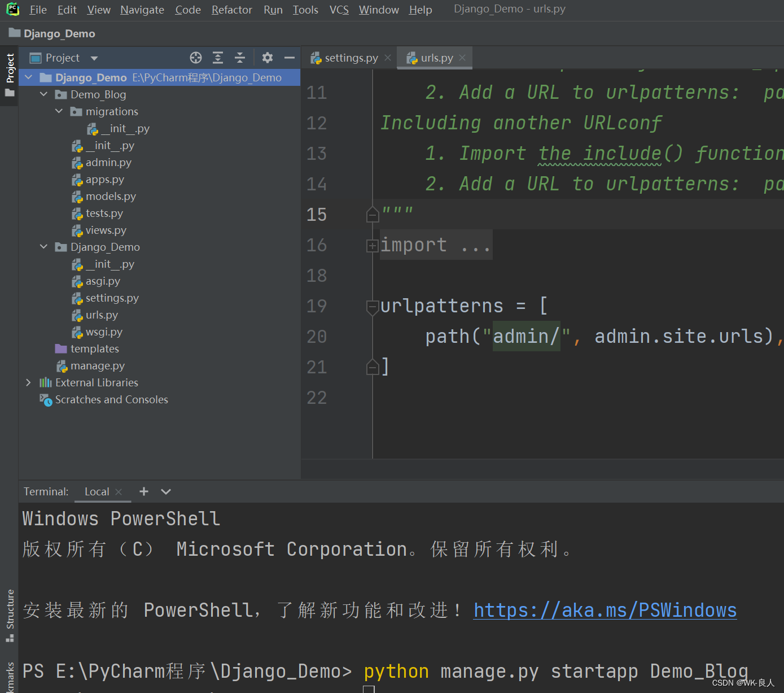Close the Local terminal tab
The width and height of the screenshot is (784, 693).
pyautogui.click(x=119, y=492)
